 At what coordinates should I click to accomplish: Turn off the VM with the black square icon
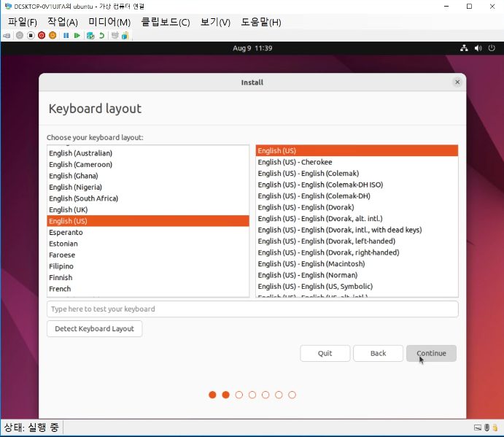click(x=31, y=35)
